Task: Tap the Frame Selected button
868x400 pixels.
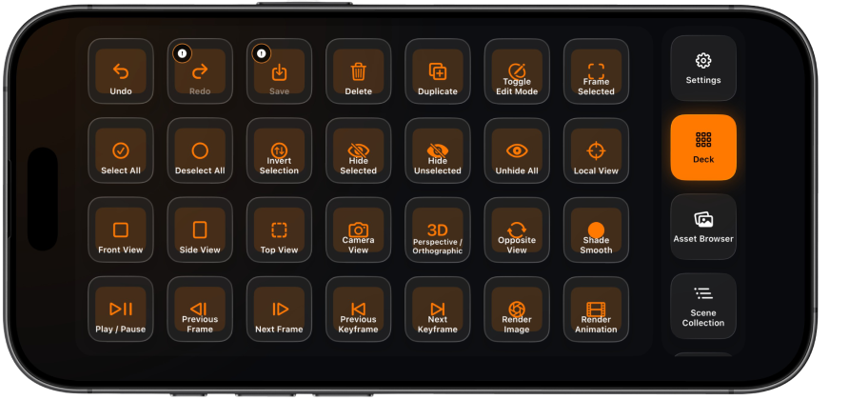Action: coord(596,70)
